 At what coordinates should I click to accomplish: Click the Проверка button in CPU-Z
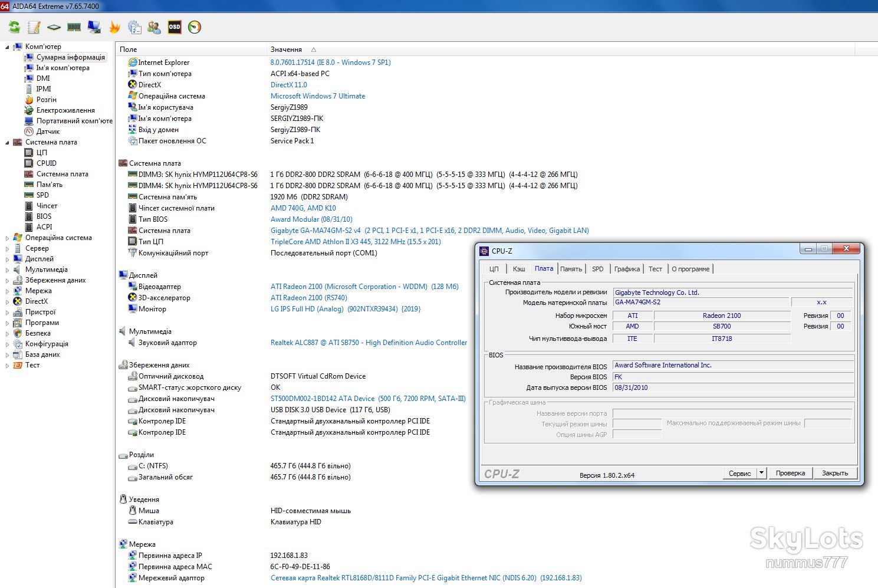[790, 473]
